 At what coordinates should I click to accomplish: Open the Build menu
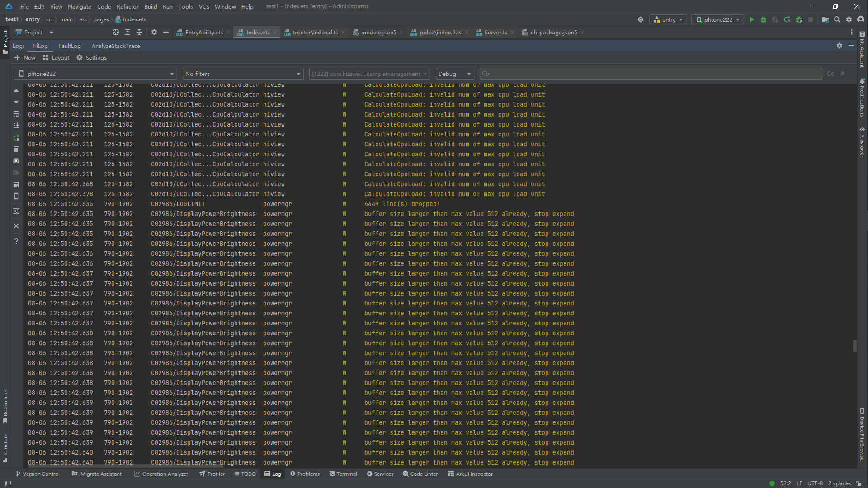(x=151, y=6)
